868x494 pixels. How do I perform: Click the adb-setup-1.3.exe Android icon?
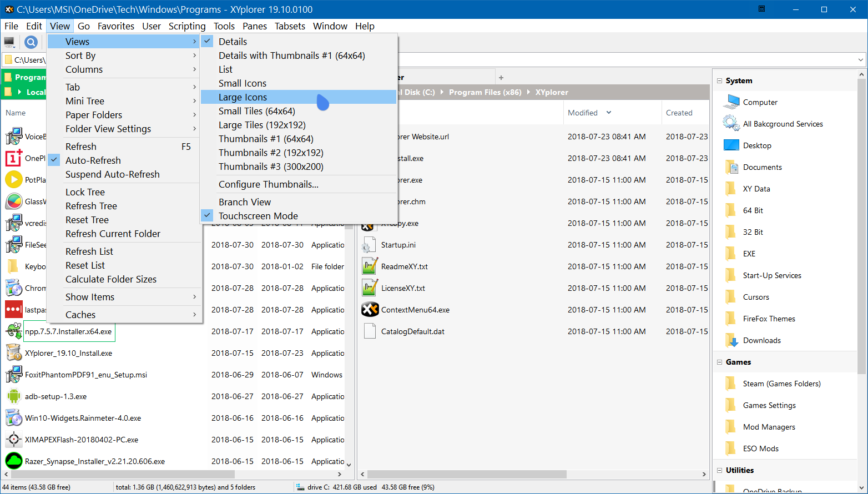(x=14, y=396)
